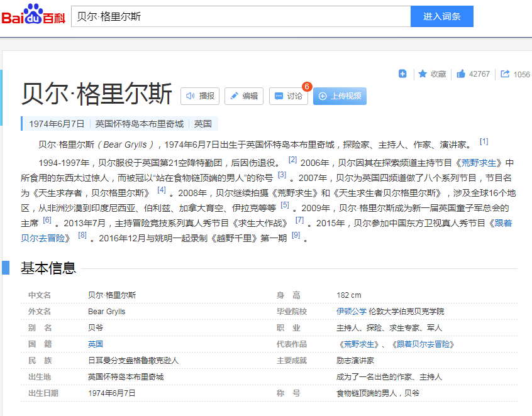Click reference citation [6]
Viewport: 532px width, 416px height.
click(47, 220)
